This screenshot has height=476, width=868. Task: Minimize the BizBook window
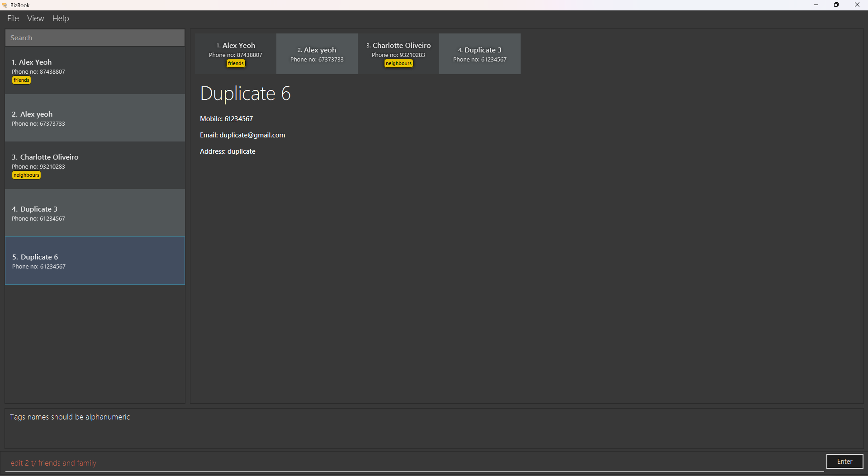point(816,5)
